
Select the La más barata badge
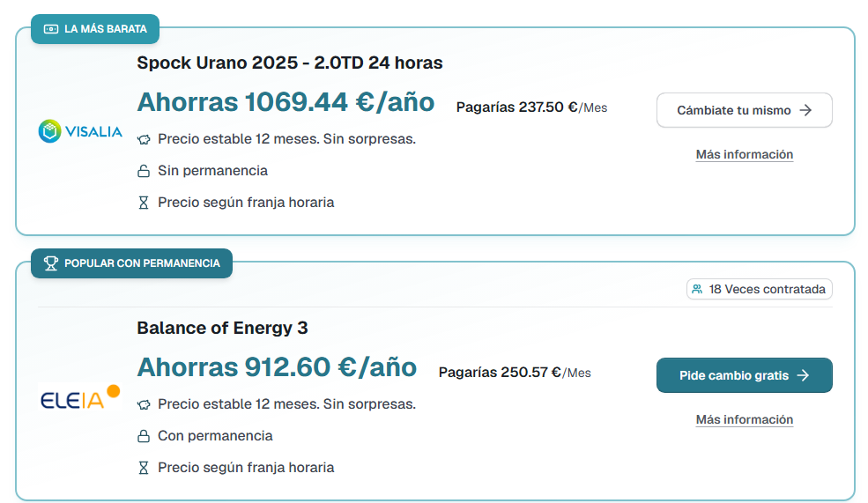(95, 29)
